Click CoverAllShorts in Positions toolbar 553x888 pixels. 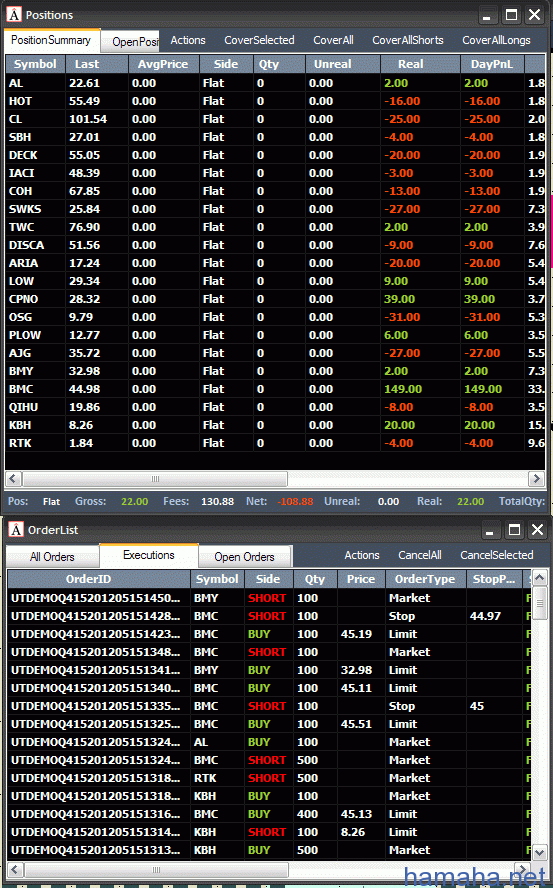[408, 40]
